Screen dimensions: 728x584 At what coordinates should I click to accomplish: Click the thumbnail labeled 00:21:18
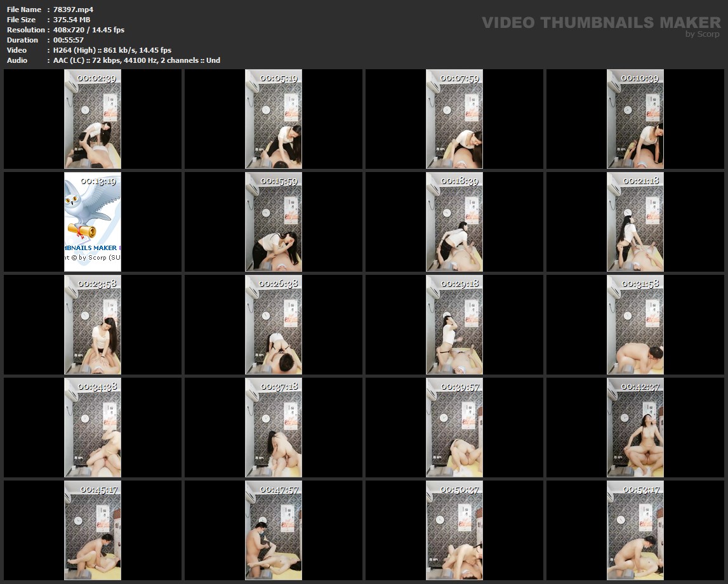[x=635, y=222]
